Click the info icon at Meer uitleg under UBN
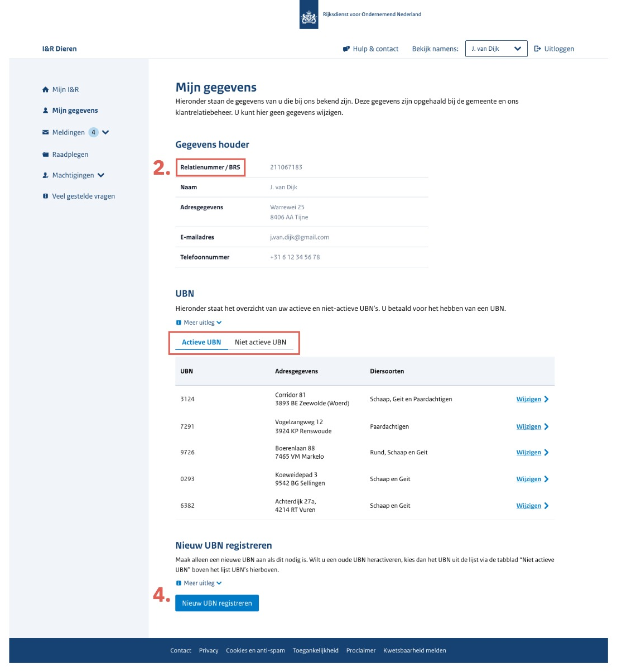The image size is (617, 672). click(179, 323)
